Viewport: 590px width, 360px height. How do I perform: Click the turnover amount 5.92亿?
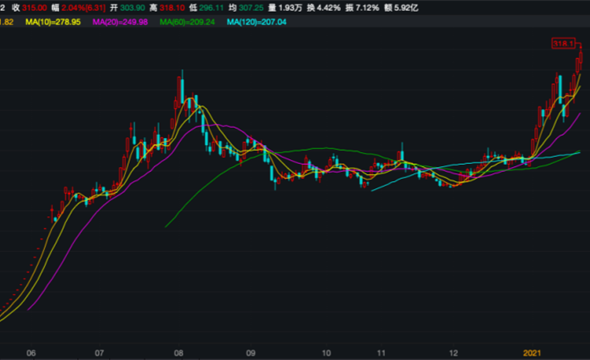[x=406, y=8]
